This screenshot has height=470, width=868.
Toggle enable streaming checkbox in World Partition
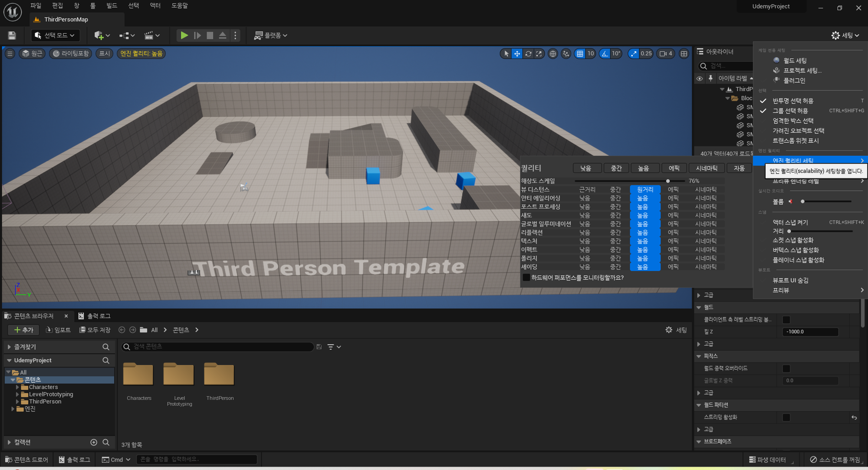786,417
